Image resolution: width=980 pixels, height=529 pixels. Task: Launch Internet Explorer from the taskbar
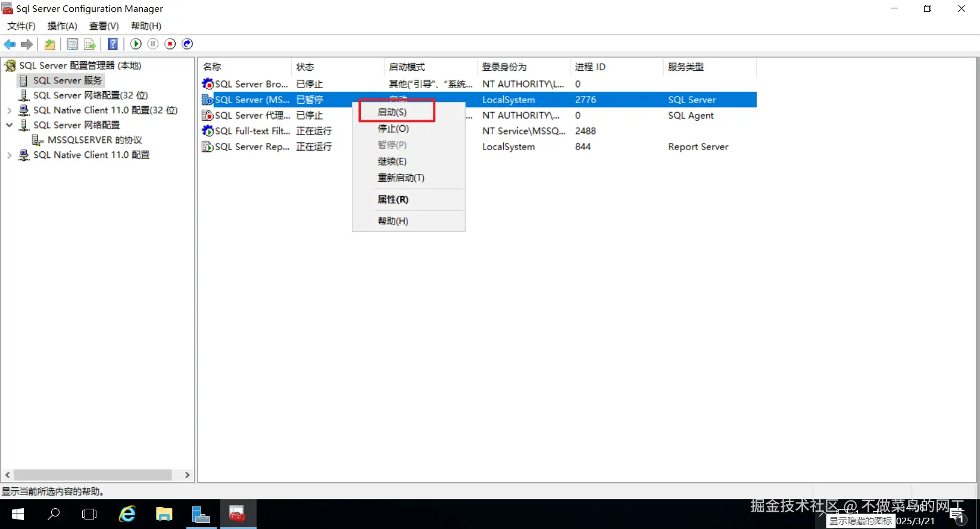pyautogui.click(x=127, y=514)
